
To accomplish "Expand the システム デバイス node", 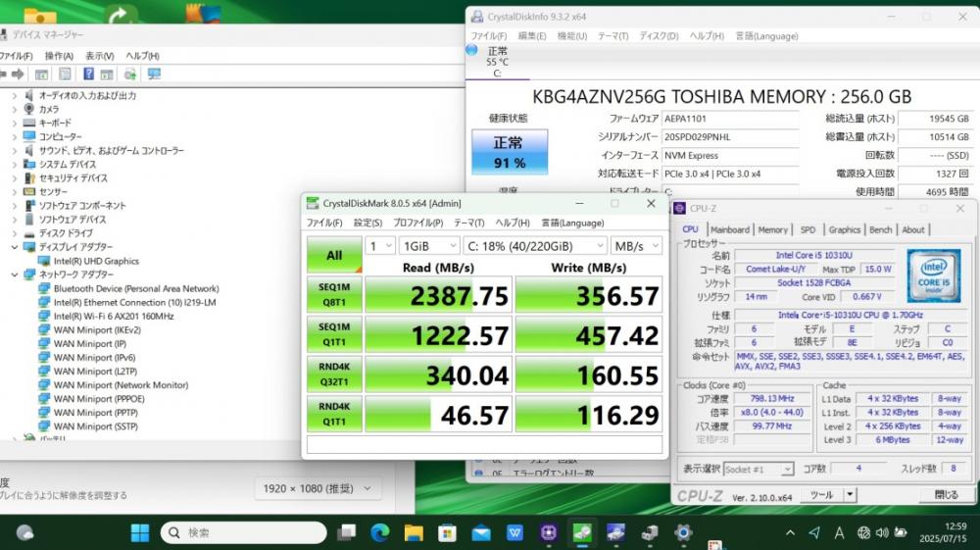I will [15, 165].
